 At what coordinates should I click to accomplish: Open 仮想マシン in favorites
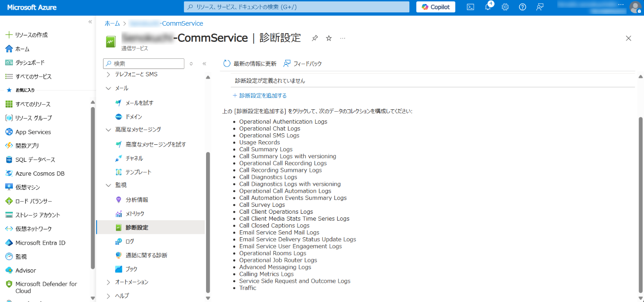point(22,187)
